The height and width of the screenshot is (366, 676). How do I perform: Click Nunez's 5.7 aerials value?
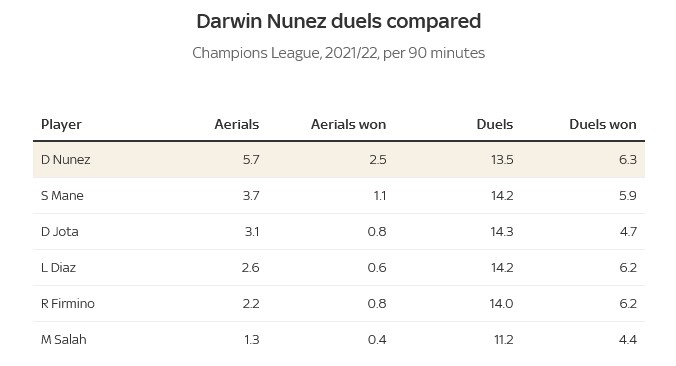[x=251, y=160]
